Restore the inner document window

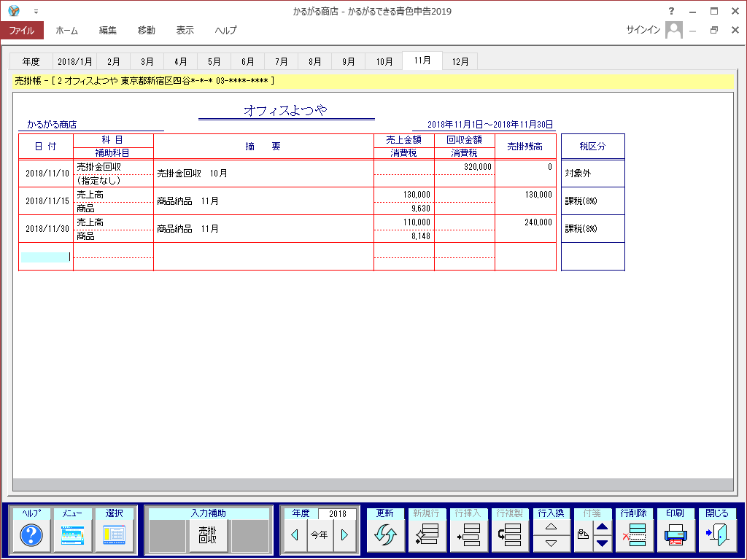click(x=713, y=30)
